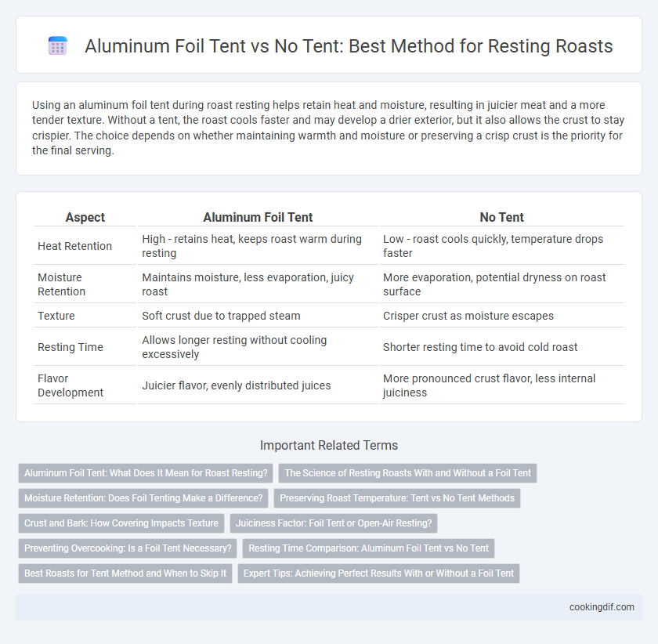The image size is (658, 644).
Task: Click 'Resting Time Comparison' tag
Action: 368,548
